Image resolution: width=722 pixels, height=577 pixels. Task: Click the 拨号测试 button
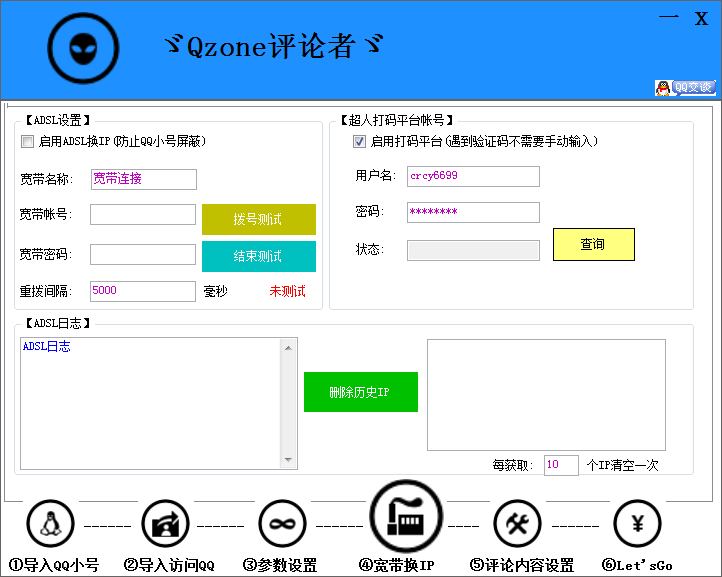(x=259, y=219)
